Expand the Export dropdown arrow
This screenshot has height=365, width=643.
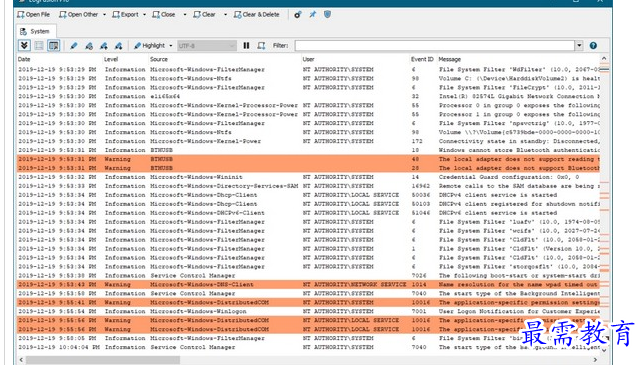coord(144,15)
